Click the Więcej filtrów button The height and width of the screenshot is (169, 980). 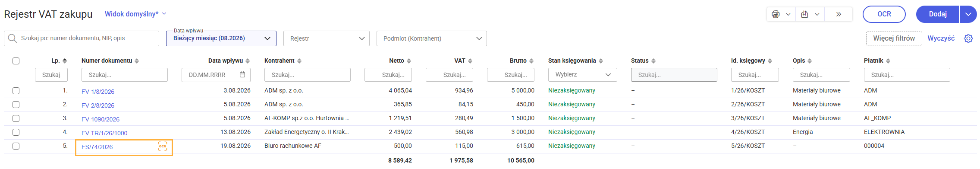(894, 38)
